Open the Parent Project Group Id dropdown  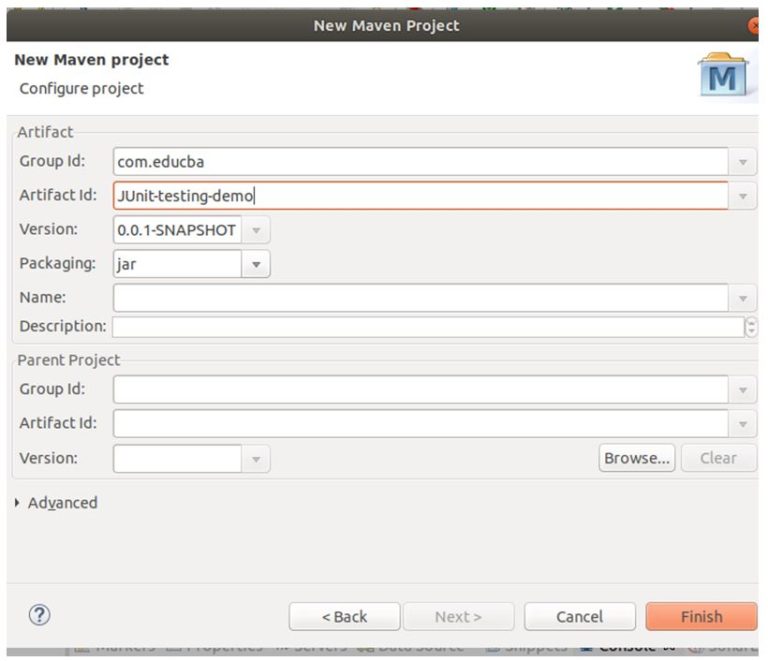[743, 390]
